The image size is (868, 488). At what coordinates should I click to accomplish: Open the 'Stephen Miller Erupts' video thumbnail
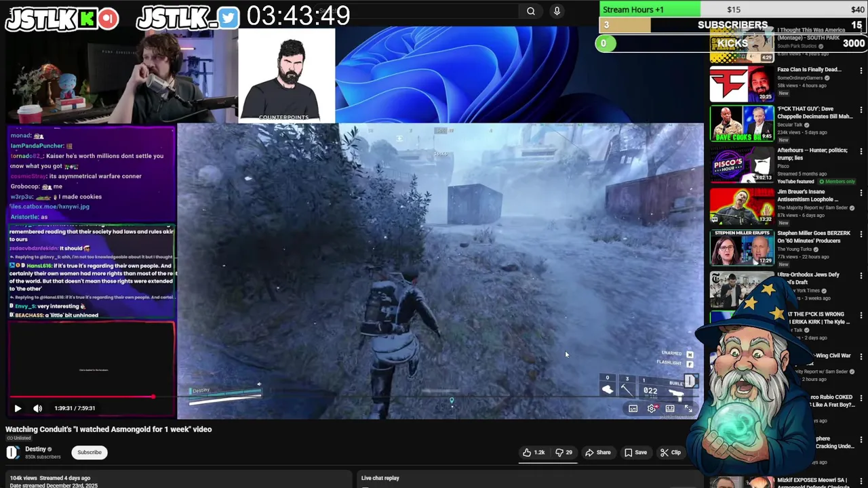742,247
